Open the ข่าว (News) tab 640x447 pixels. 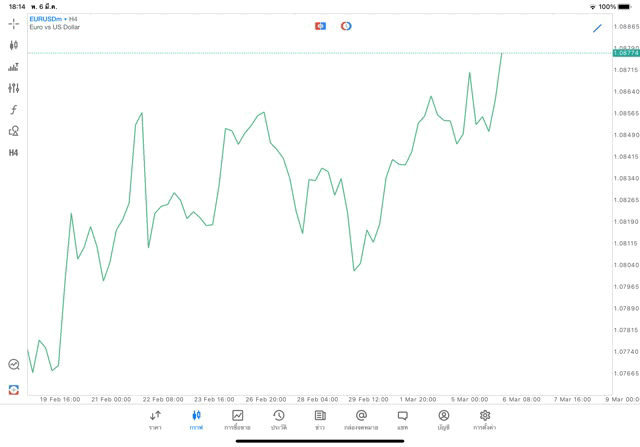320,420
